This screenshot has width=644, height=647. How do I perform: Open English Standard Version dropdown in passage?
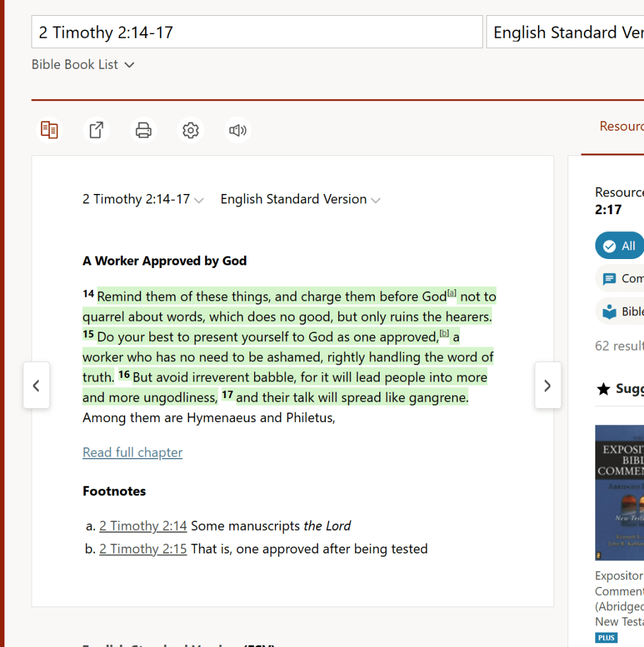tap(300, 200)
